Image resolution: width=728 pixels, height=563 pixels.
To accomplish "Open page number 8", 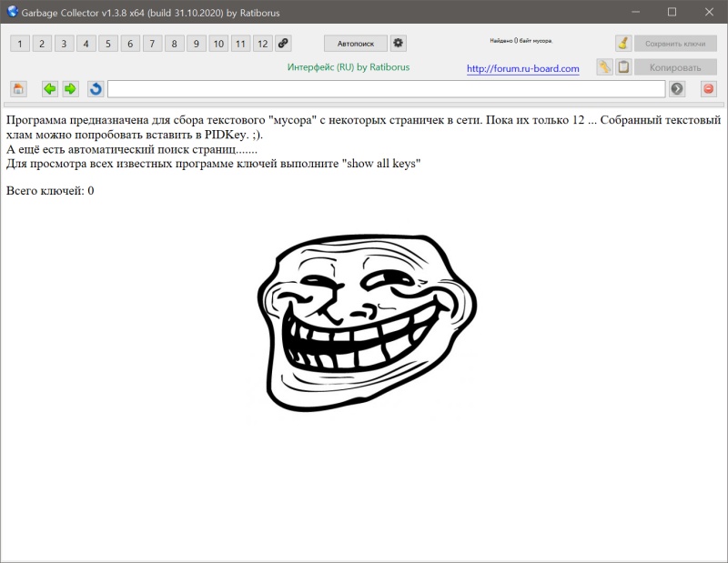I will pyautogui.click(x=174, y=44).
